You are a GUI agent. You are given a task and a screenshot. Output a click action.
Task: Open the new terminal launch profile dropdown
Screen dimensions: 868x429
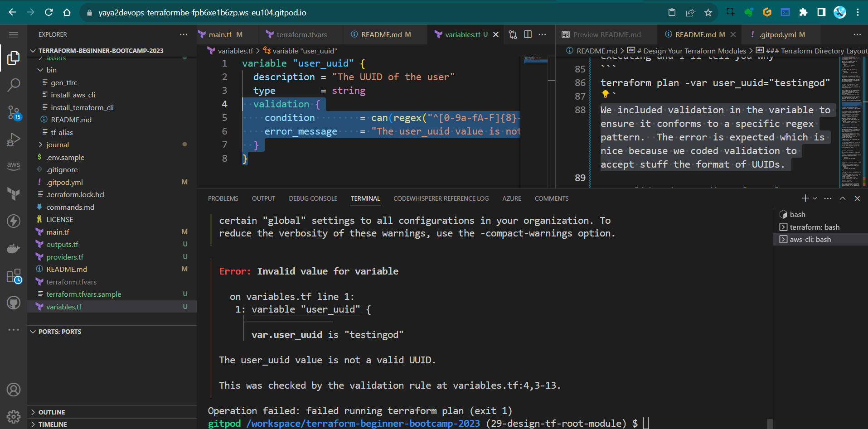[815, 198]
